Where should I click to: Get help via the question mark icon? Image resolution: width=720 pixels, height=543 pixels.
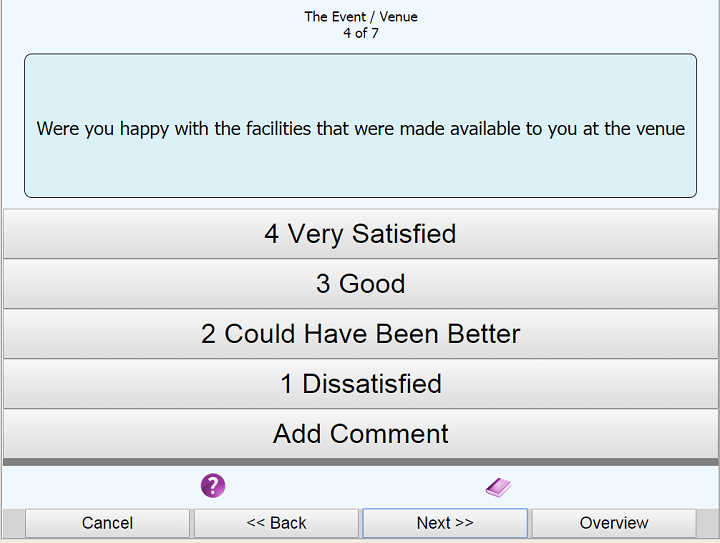[x=213, y=486]
